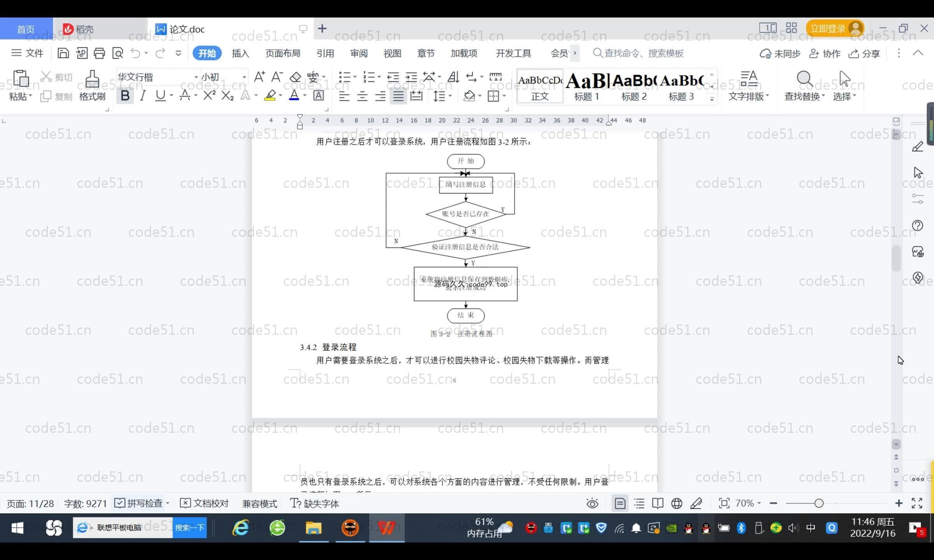Image resolution: width=934 pixels, height=560 pixels.
Task: Toggle Underline formatting
Action: tap(160, 96)
